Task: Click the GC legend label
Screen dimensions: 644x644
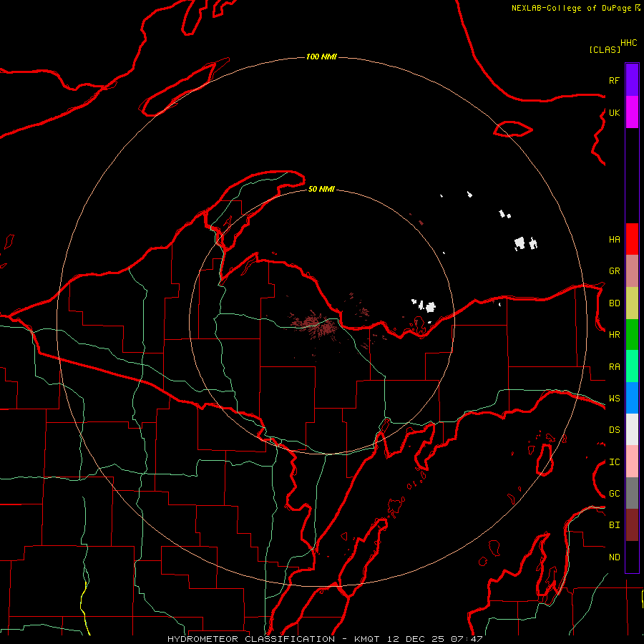Action: (614, 494)
